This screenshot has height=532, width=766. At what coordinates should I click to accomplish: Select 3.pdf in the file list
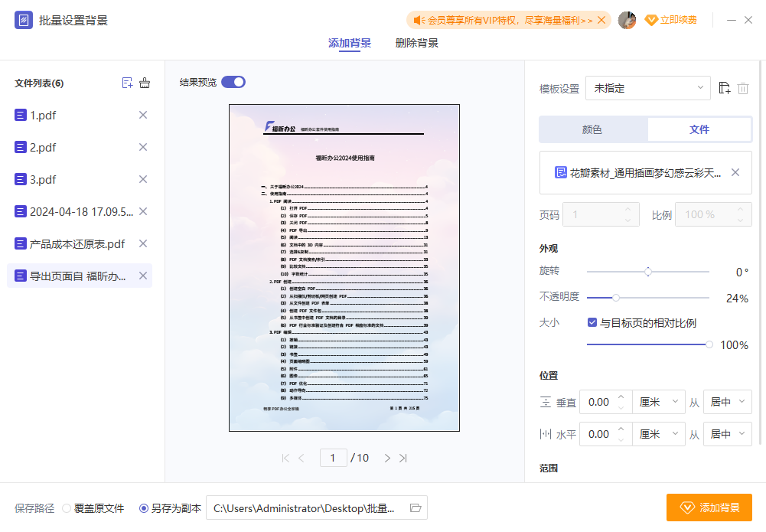point(80,180)
